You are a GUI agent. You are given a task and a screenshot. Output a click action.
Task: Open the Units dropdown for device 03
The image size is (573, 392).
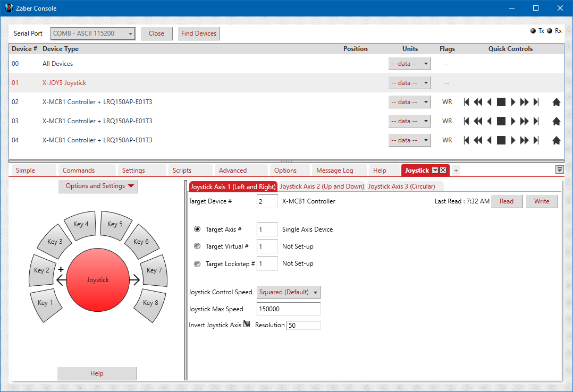pos(409,121)
